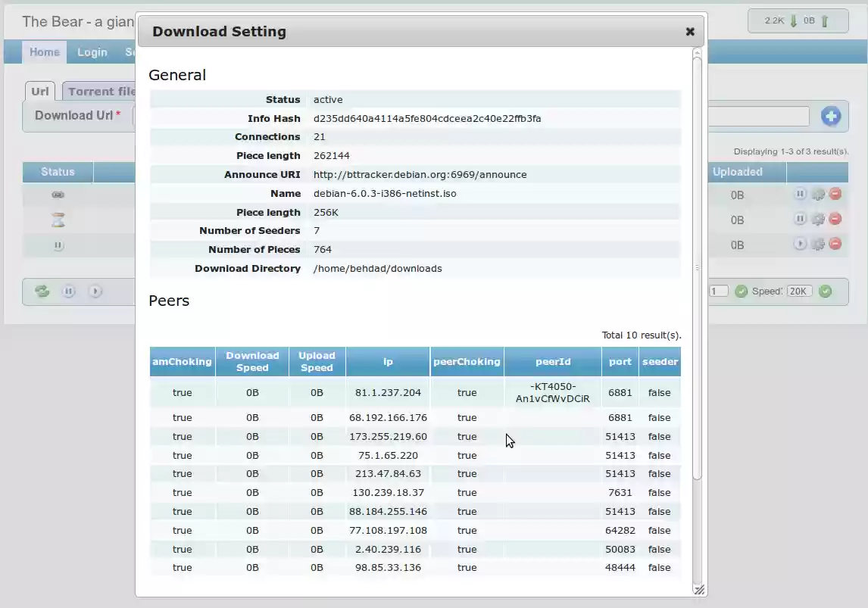Toggle sorting on the ip column header
The width and height of the screenshot is (868, 608).
pyautogui.click(x=388, y=361)
